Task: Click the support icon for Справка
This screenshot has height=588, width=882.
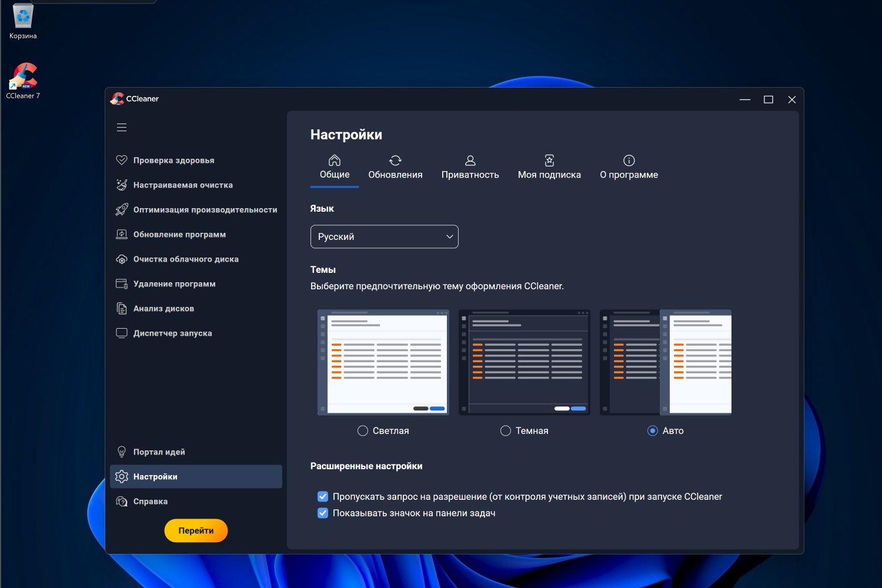Action: 122,501
